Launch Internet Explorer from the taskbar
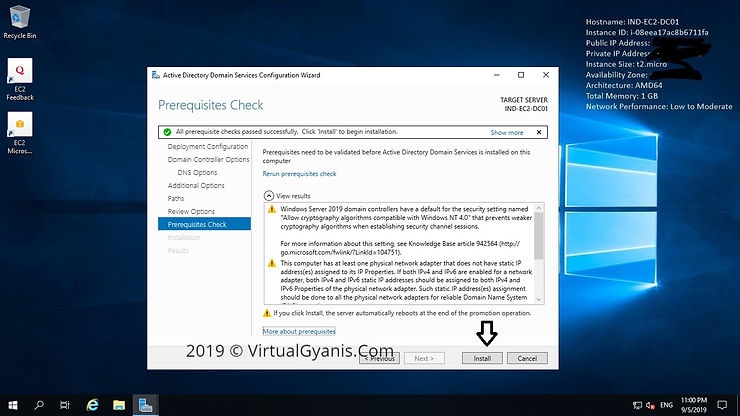Viewport: 740px width, 416px height. click(93, 405)
